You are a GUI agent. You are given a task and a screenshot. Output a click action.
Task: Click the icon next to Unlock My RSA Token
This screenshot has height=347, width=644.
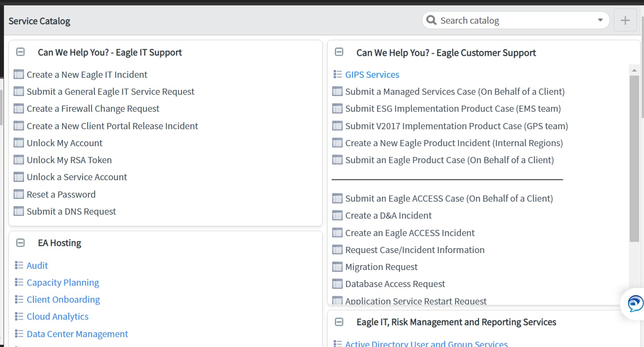[x=18, y=160]
